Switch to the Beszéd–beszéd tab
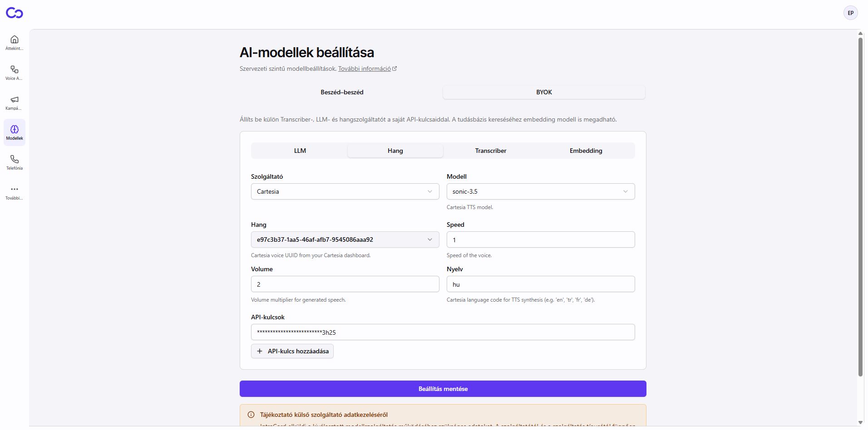Screen dimensions: 868x430 point(342,92)
